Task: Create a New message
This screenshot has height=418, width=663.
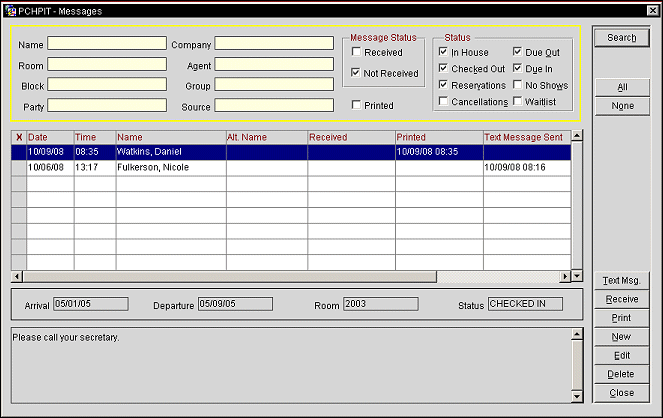Action: point(621,337)
